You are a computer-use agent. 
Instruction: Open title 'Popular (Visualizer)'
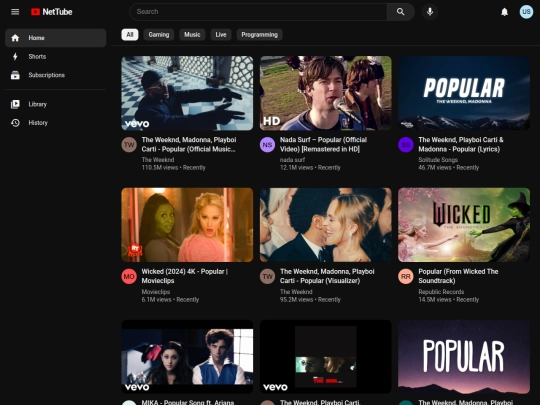[x=327, y=276]
